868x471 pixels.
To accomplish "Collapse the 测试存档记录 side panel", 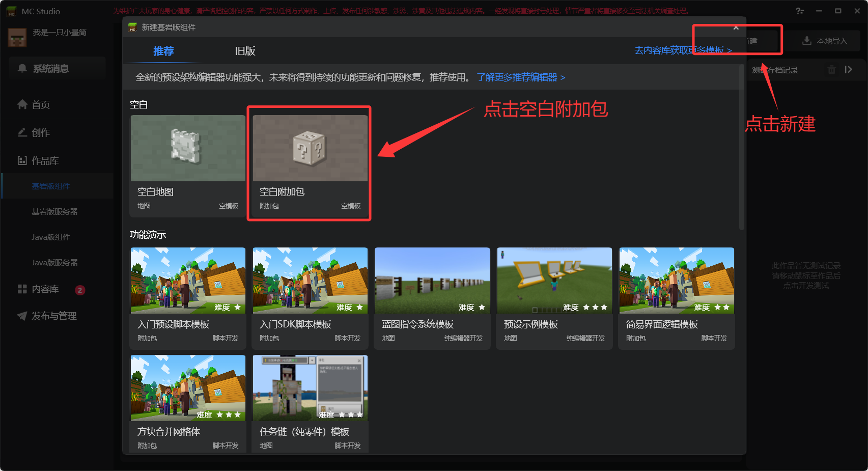I will pos(848,70).
